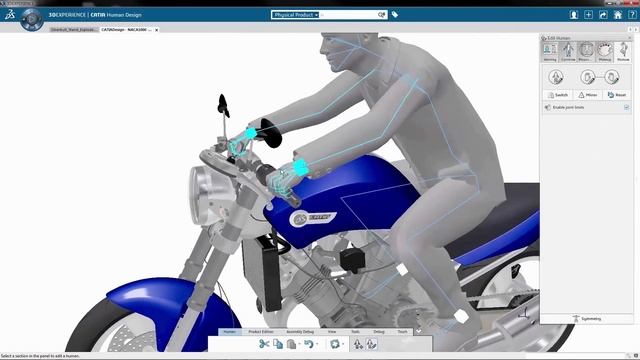Click the Create human manikin icon
This screenshot has height=360, width=640.
[358, 344]
